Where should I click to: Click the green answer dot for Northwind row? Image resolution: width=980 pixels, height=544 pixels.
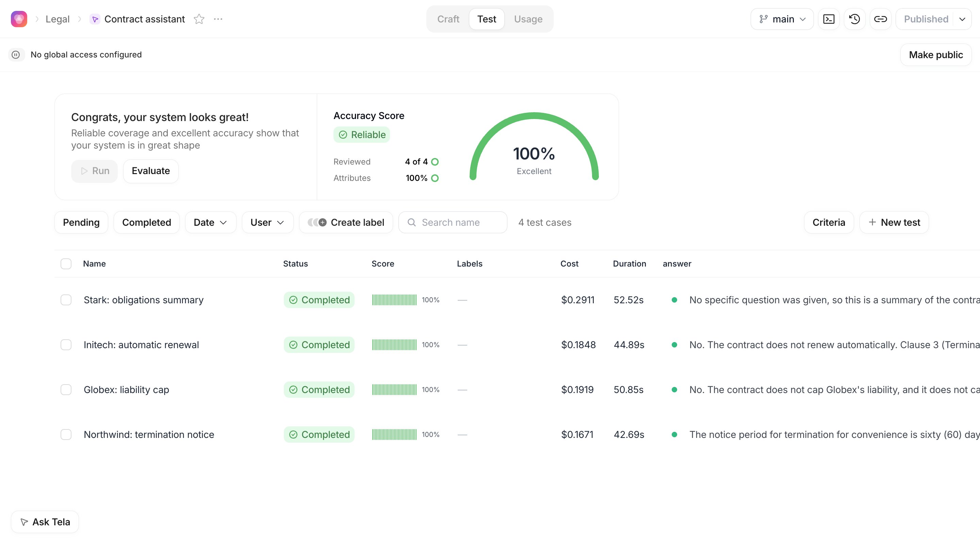click(674, 435)
